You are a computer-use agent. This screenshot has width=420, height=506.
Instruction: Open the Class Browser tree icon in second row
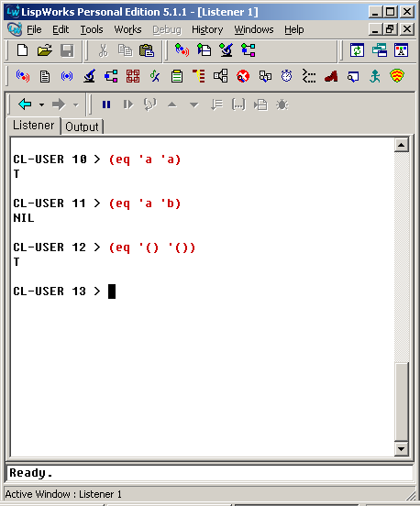pyautogui.click(x=111, y=76)
